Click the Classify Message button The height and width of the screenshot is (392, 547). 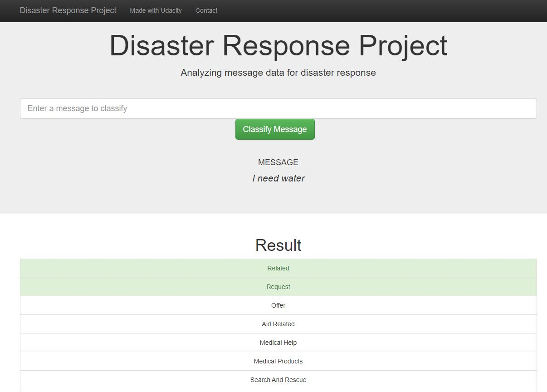pyautogui.click(x=275, y=129)
